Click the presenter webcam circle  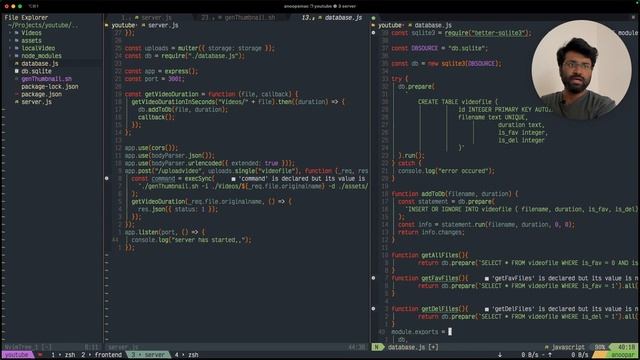click(581, 70)
